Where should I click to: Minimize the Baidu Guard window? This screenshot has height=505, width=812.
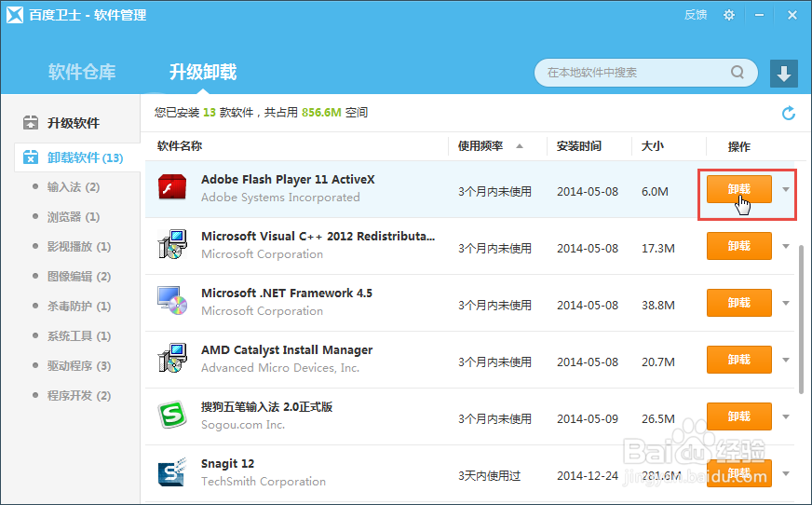tap(759, 15)
